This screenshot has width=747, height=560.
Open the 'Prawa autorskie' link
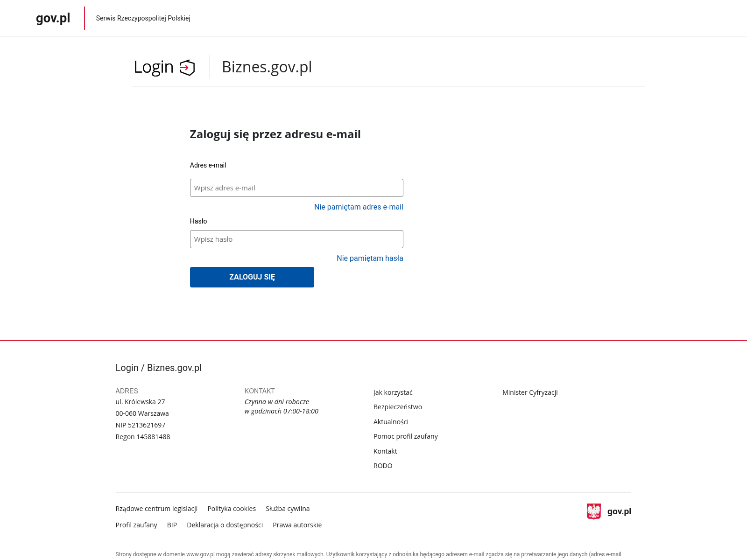point(297,525)
